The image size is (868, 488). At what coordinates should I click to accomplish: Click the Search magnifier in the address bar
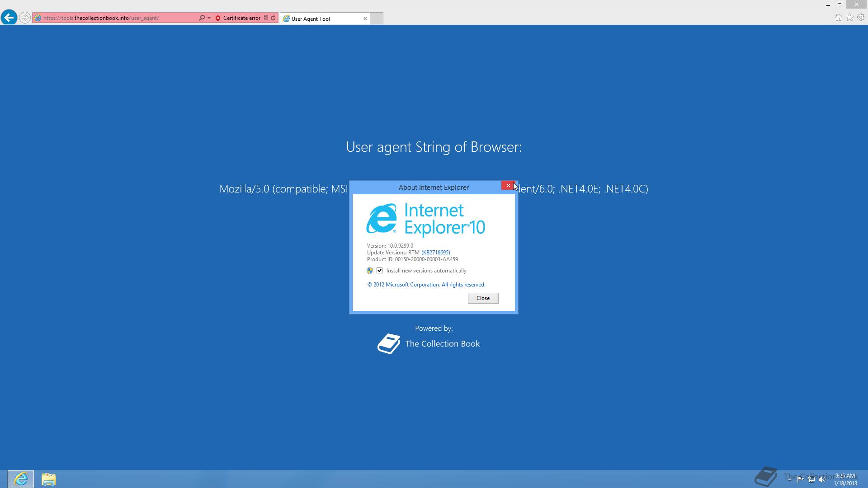[x=202, y=18]
